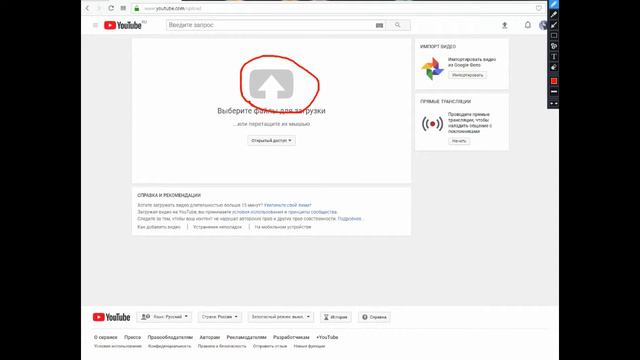Open the 'Как добавить видео' help link

159,227
